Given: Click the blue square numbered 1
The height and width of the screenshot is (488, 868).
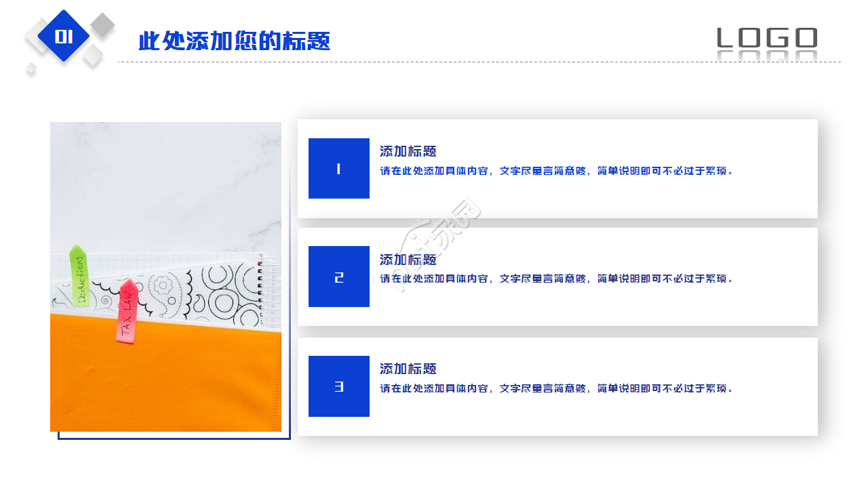Looking at the screenshot, I should (339, 169).
